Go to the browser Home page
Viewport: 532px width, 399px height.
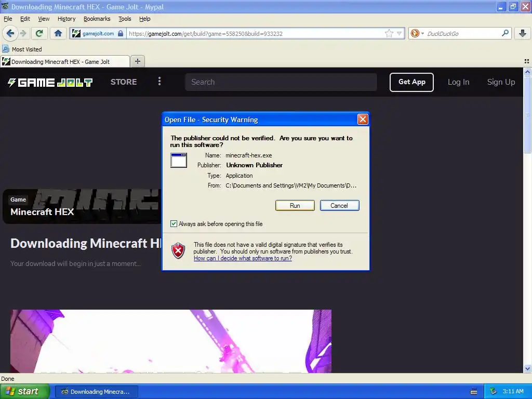[58, 33]
